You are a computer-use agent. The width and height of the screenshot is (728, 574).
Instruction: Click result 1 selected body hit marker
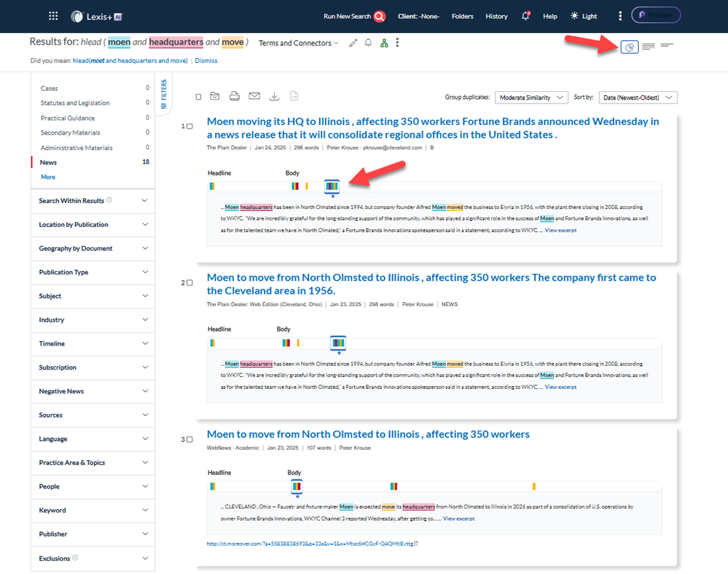332,186
